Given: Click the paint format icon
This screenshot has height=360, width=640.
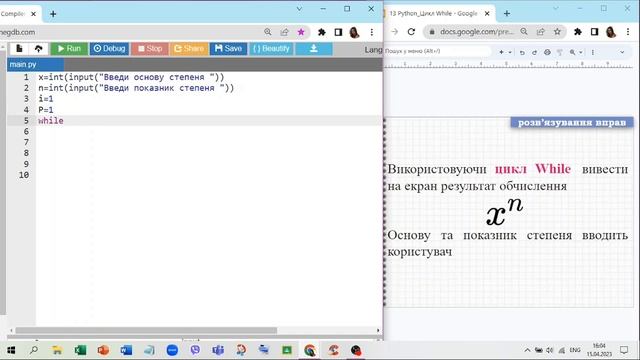Looking at the screenshot, I should click(560, 52).
